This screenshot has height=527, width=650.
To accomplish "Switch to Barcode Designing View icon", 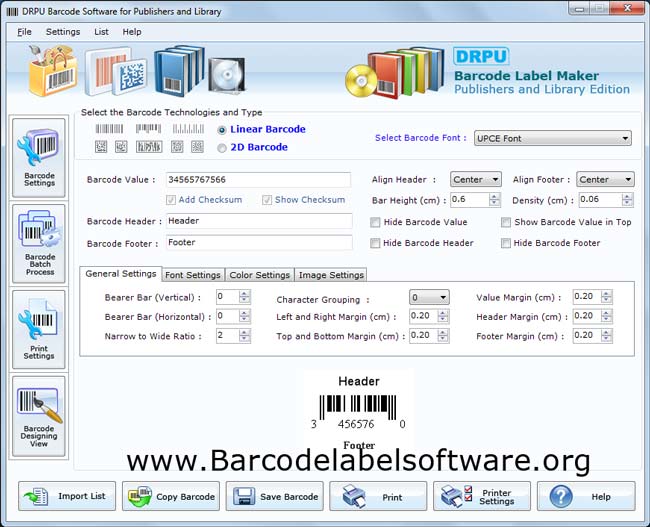I will (39, 405).
